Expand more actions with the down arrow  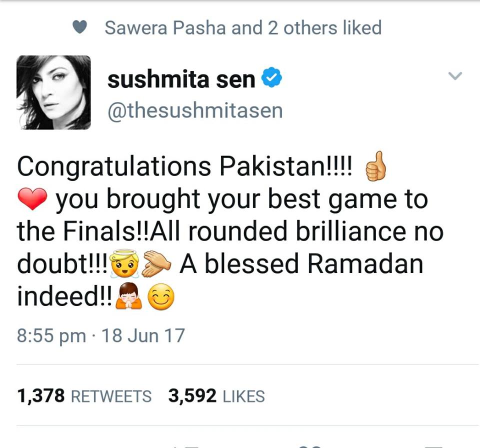pyautogui.click(x=455, y=75)
